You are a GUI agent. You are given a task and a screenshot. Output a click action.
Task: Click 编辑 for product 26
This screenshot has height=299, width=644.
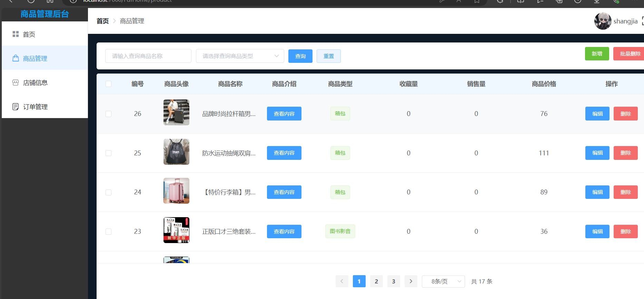pyautogui.click(x=597, y=114)
